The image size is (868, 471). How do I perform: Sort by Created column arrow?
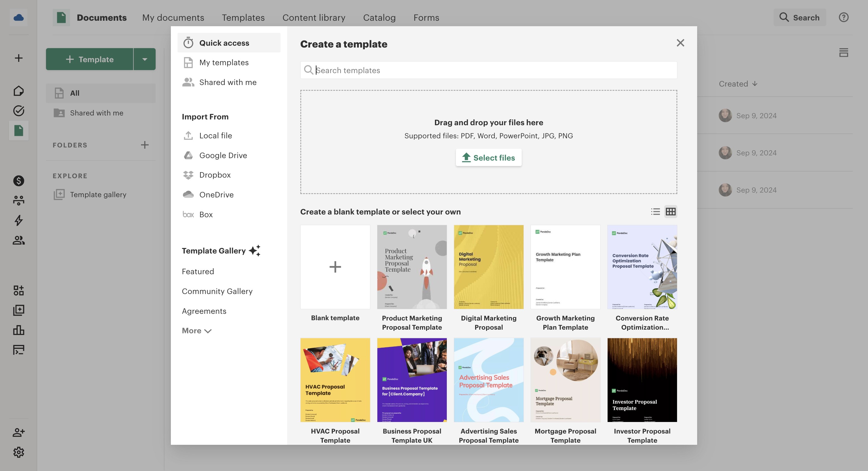(755, 83)
